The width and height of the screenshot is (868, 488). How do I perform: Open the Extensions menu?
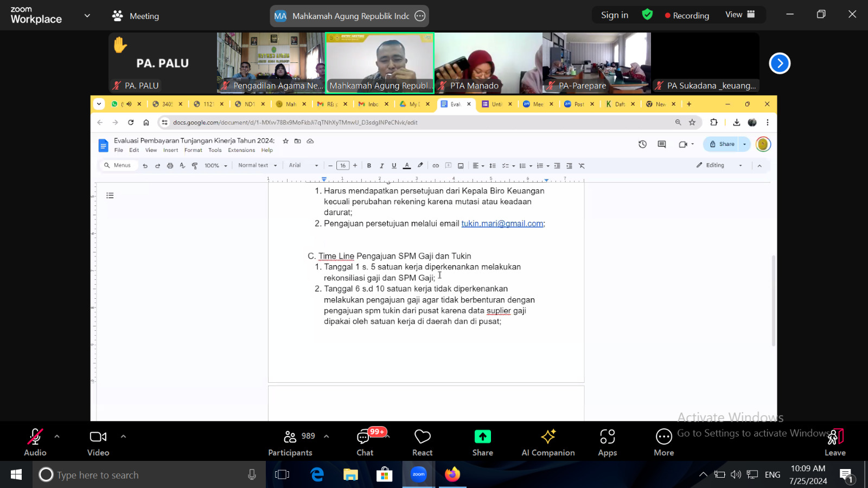241,150
